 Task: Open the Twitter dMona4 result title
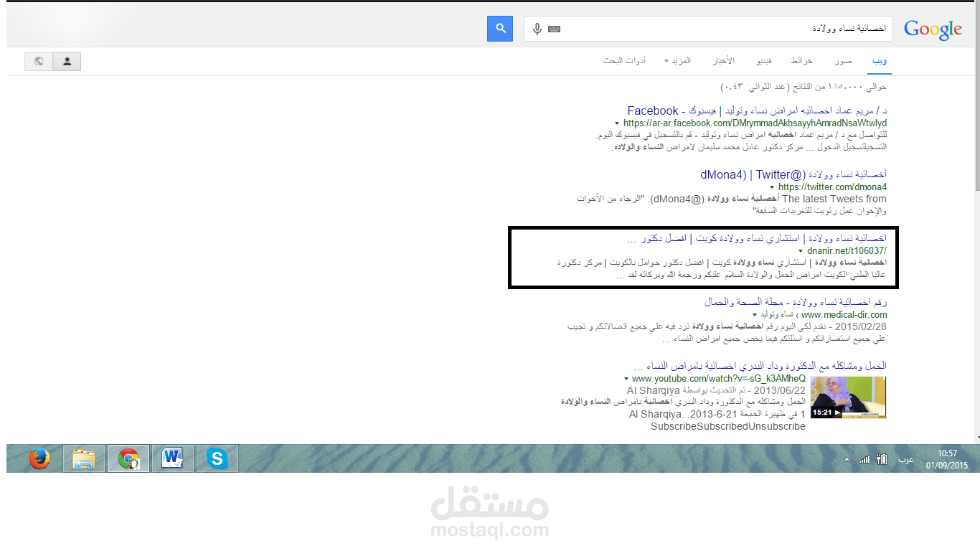(793, 174)
